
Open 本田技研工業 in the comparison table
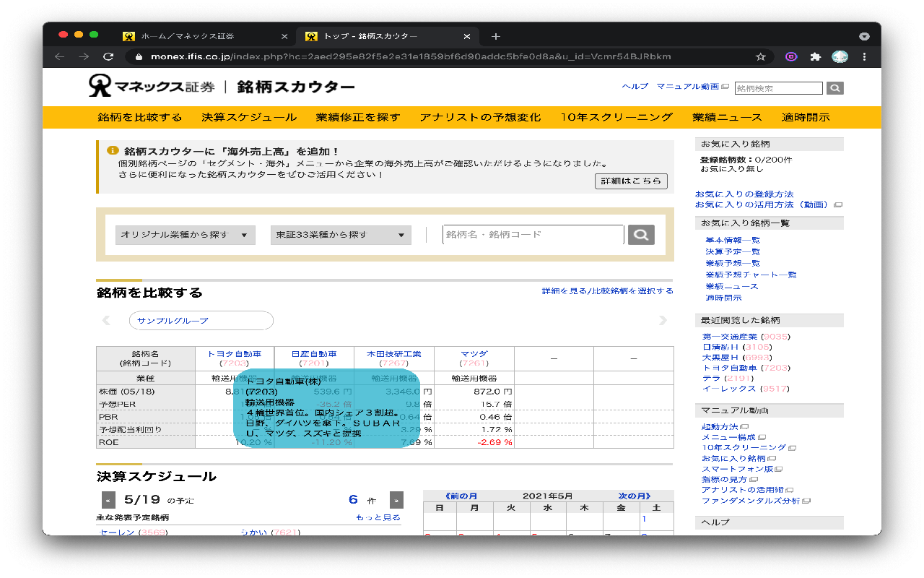(x=394, y=354)
